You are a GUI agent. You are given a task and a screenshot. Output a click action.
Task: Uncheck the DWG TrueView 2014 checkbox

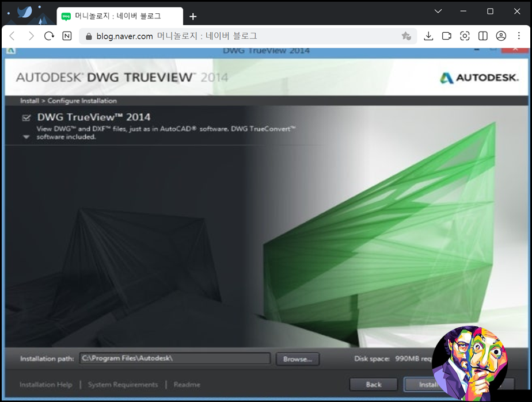coord(26,118)
